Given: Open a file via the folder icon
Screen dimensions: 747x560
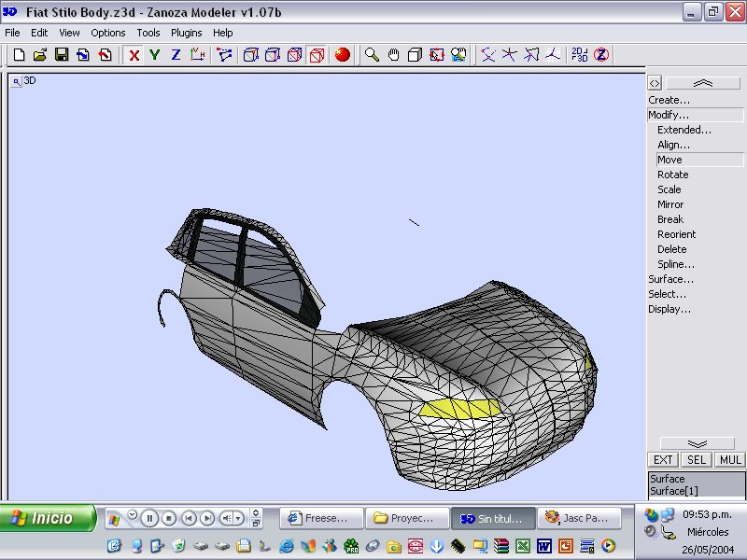Looking at the screenshot, I should [x=40, y=55].
